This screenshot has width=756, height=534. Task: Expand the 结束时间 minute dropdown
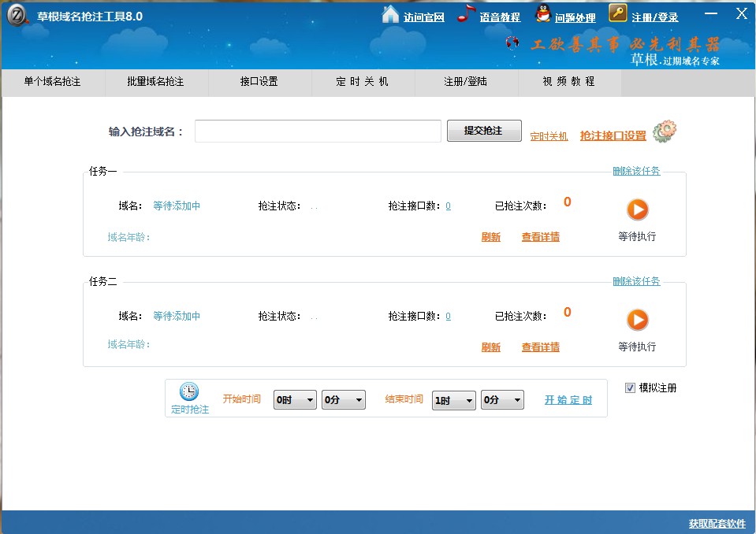(x=502, y=400)
